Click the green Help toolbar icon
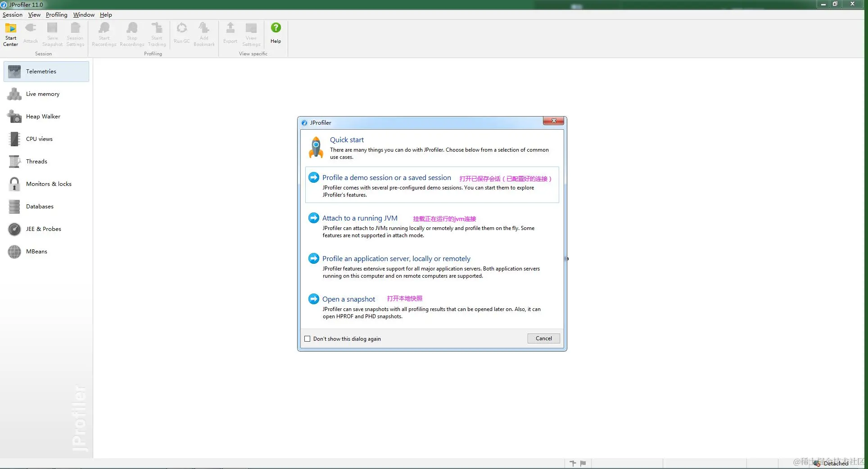The image size is (868, 469). [276, 34]
